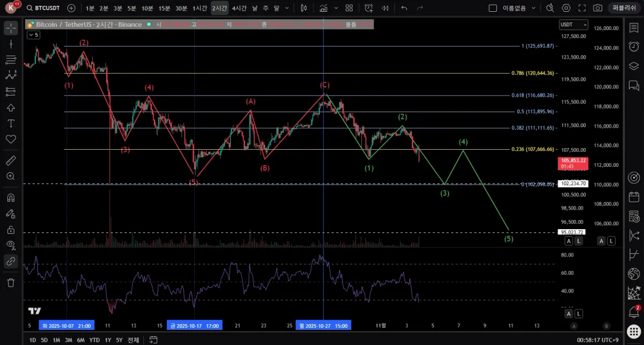Toggle magnet mode for drawings
The height and width of the screenshot is (345, 644).
[11, 197]
